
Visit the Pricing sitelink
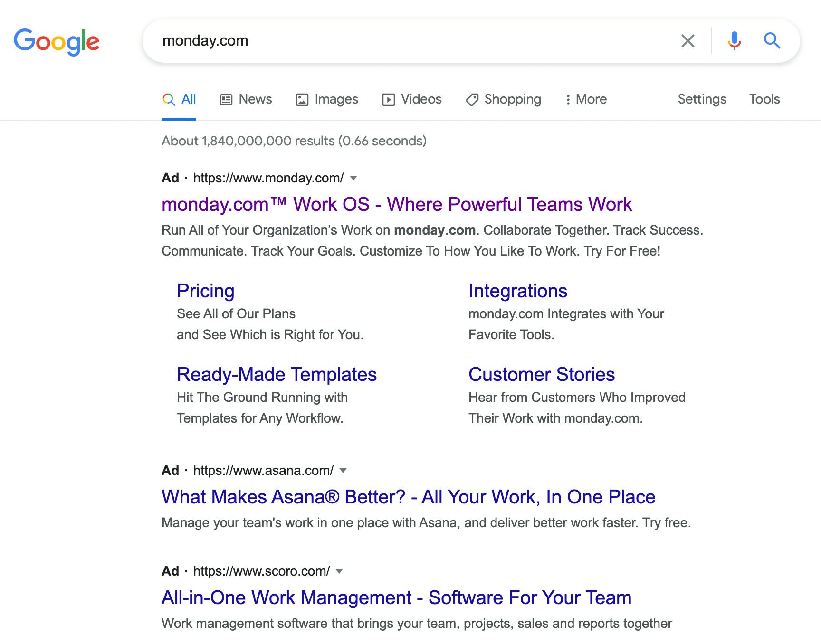[205, 291]
